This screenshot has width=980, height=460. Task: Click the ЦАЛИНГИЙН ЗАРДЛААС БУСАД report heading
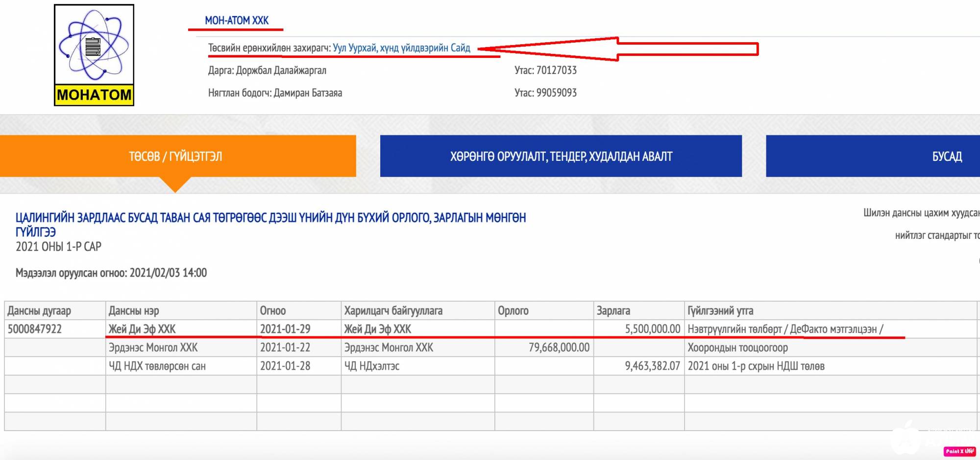coord(270,225)
